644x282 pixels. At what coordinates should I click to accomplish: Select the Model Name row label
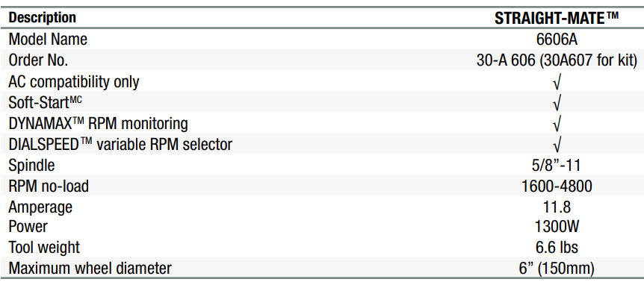pos(48,40)
